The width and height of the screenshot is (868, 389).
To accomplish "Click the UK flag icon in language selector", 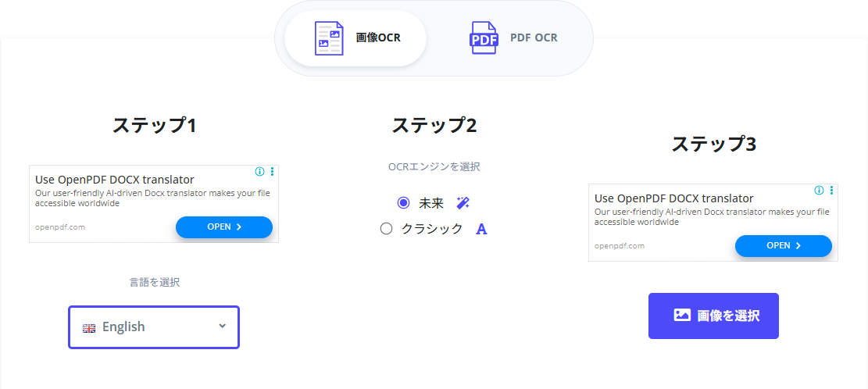I will 89,328.
